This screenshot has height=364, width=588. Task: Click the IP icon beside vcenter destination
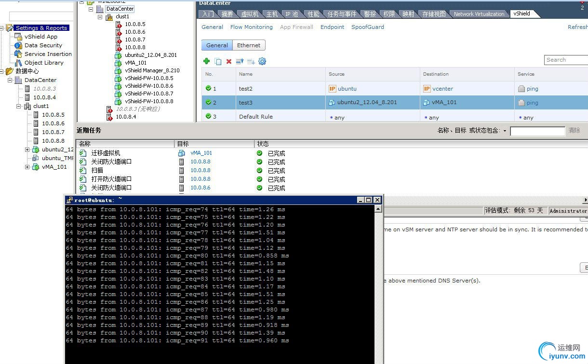click(427, 89)
